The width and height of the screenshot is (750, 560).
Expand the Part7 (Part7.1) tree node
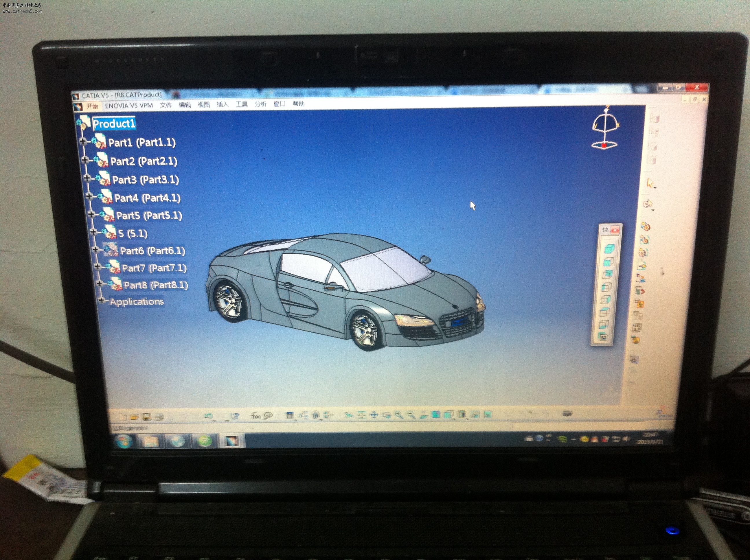98,267
